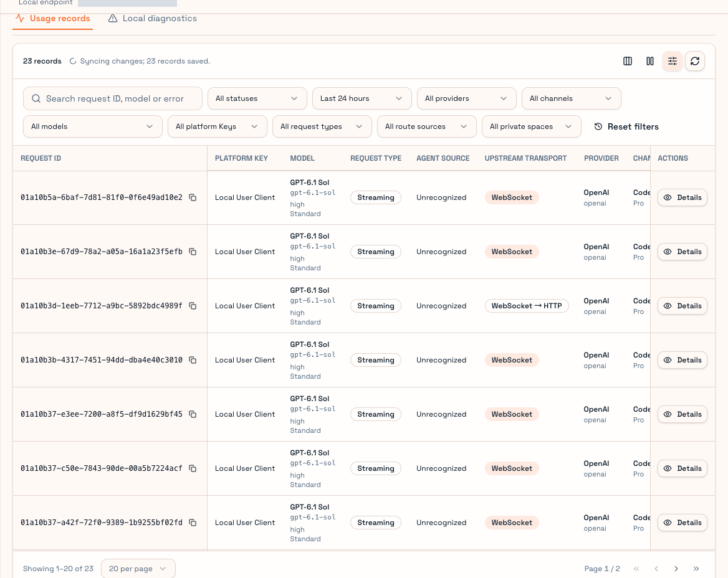Open the All models dropdown
Image resolution: width=728 pixels, height=578 pixels.
tap(93, 126)
